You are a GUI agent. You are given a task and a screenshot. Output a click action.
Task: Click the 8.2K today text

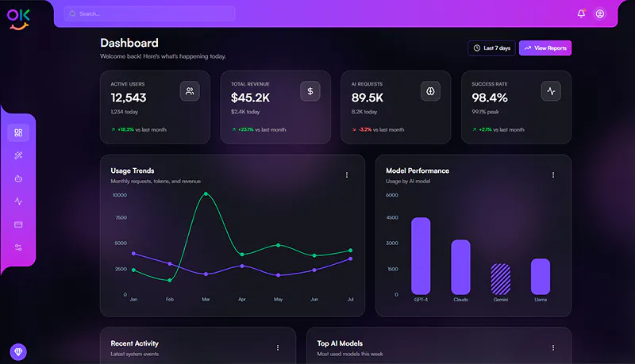(364, 112)
